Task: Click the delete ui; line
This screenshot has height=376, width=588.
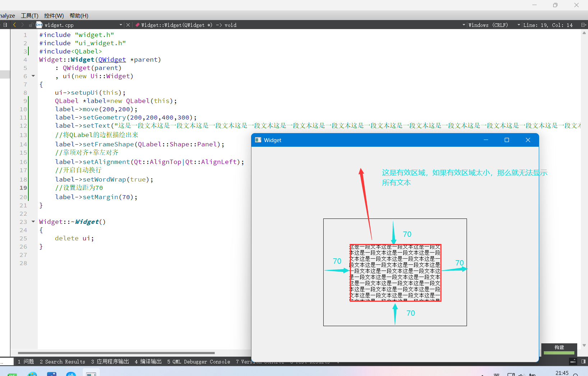Action: point(74,238)
